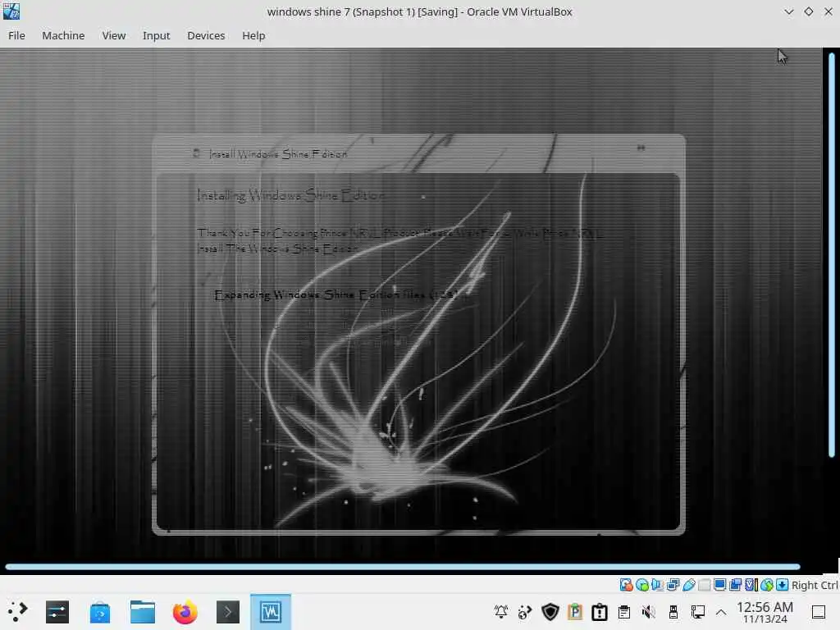Screen dimensions: 840x630
Task: Open the clock showing 12:56 AM
Action: coord(765,612)
